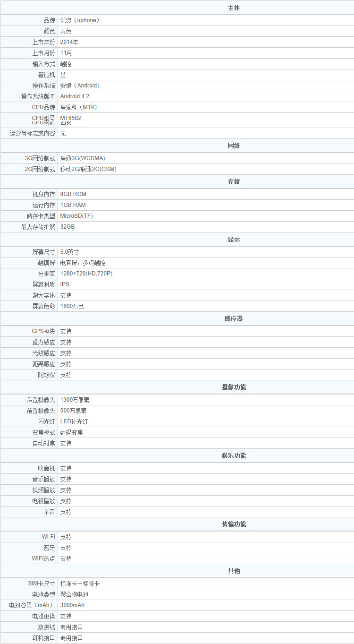The width and height of the screenshot is (354, 644).
Task: Select '支持' in the 蓝牙 row
Action: pyautogui.click(x=66, y=548)
